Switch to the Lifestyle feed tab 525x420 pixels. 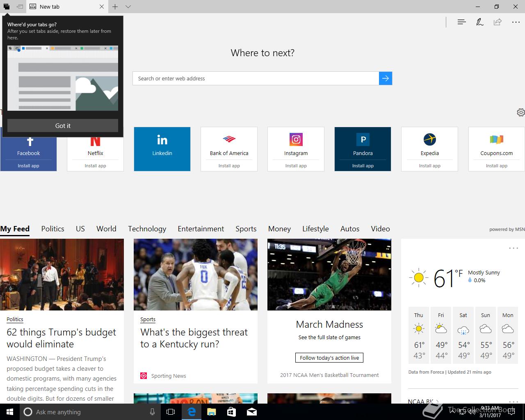click(315, 229)
